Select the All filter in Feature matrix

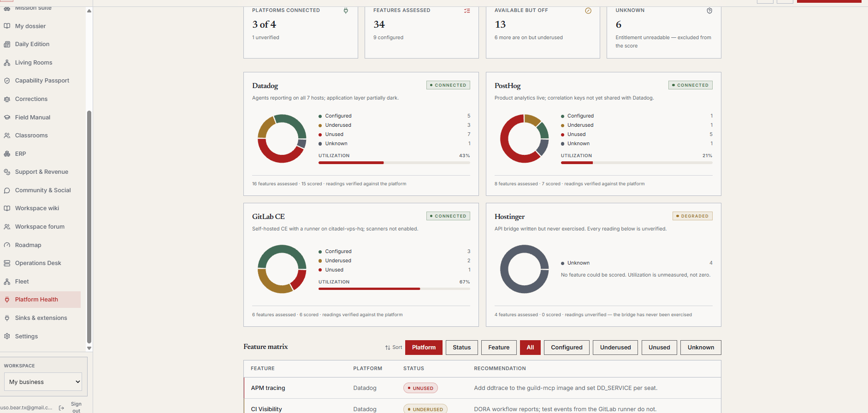tap(530, 348)
